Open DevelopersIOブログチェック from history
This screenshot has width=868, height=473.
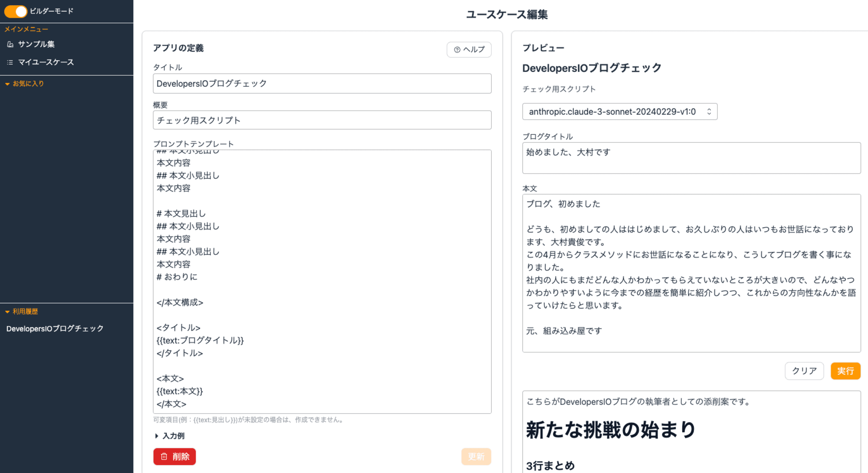coord(55,329)
